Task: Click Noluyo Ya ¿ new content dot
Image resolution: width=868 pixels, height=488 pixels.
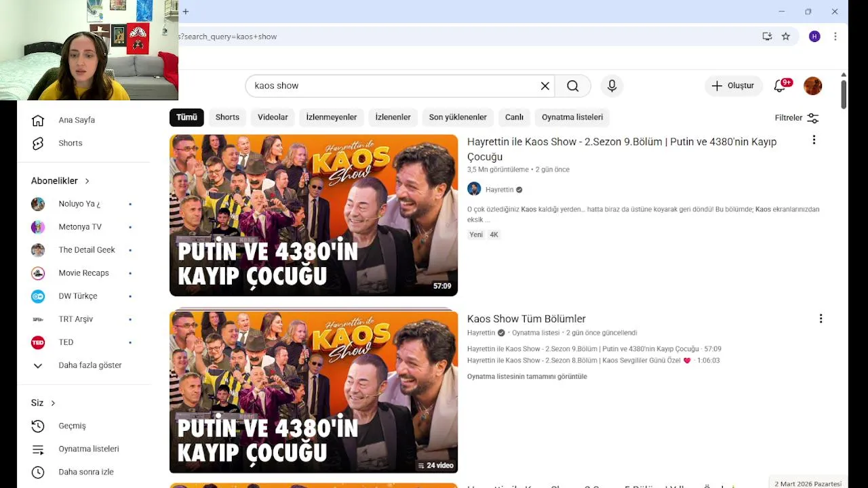Action: [130, 204]
